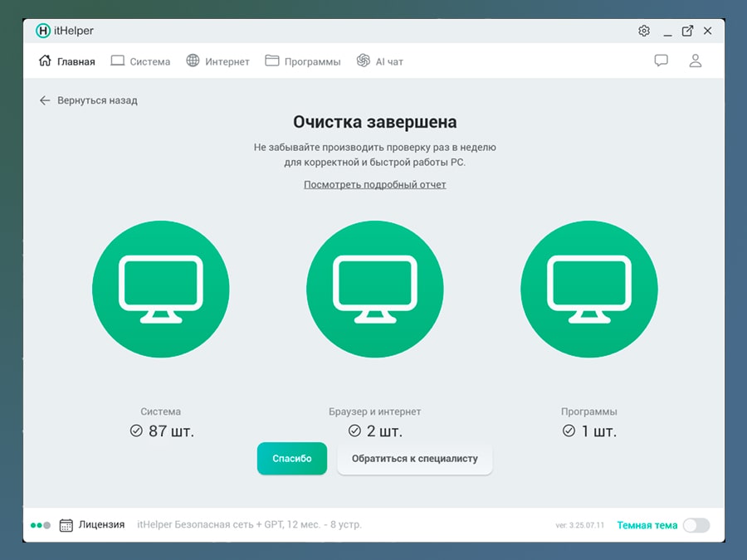Click the green Система monitor circle
747x560 pixels.
pyautogui.click(x=161, y=288)
